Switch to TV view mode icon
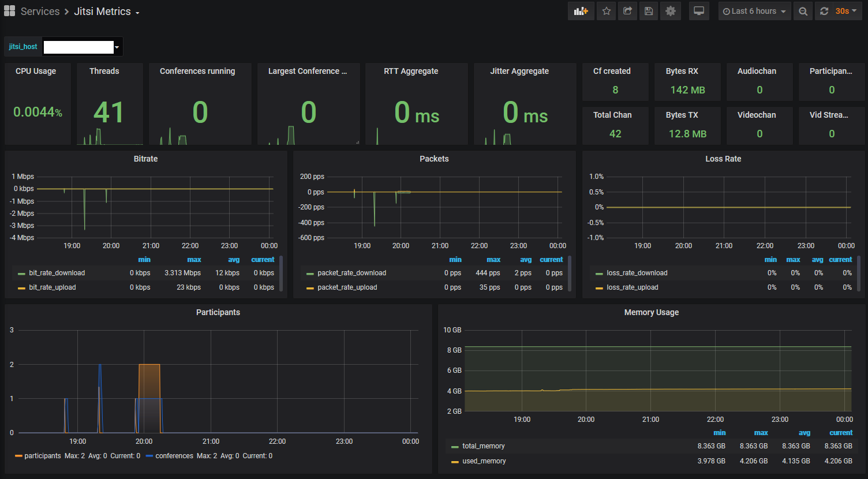Screen dimensions: 868x479 (x=699, y=11)
